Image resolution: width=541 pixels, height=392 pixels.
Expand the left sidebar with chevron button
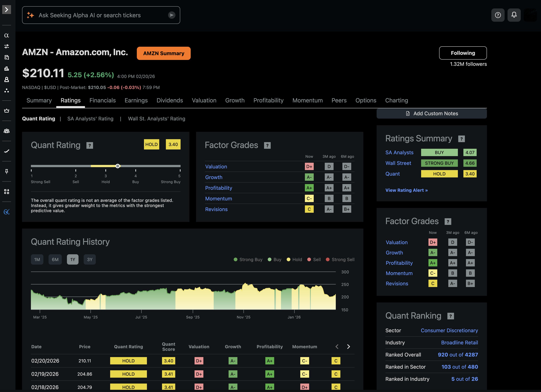[x=6, y=10]
